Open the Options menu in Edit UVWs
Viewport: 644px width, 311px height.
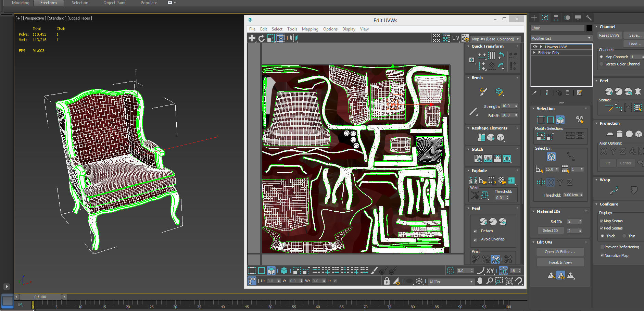(330, 29)
